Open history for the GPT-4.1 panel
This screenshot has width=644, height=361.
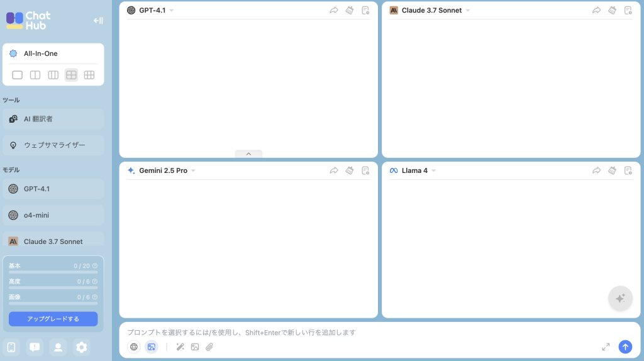tap(365, 11)
